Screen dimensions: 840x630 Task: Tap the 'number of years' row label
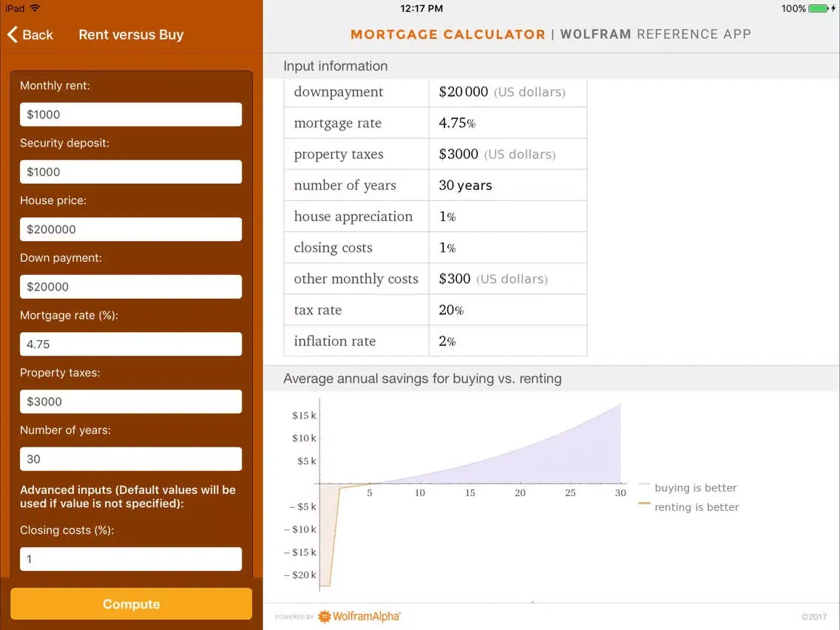[x=345, y=186]
